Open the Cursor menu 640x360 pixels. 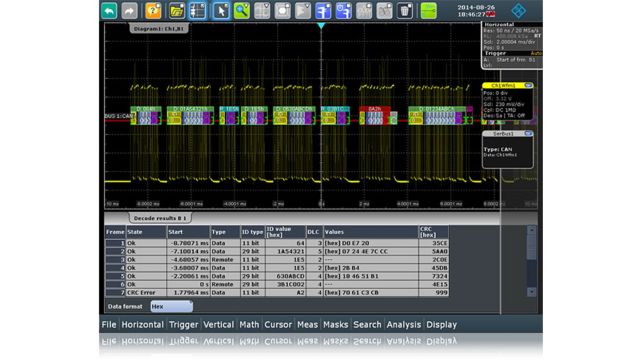tap(278, 324)
